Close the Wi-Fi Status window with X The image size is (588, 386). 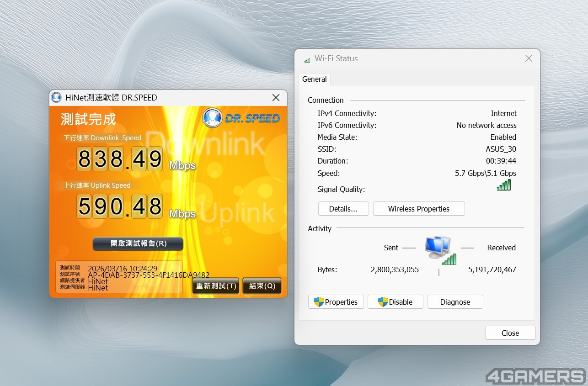529,58
